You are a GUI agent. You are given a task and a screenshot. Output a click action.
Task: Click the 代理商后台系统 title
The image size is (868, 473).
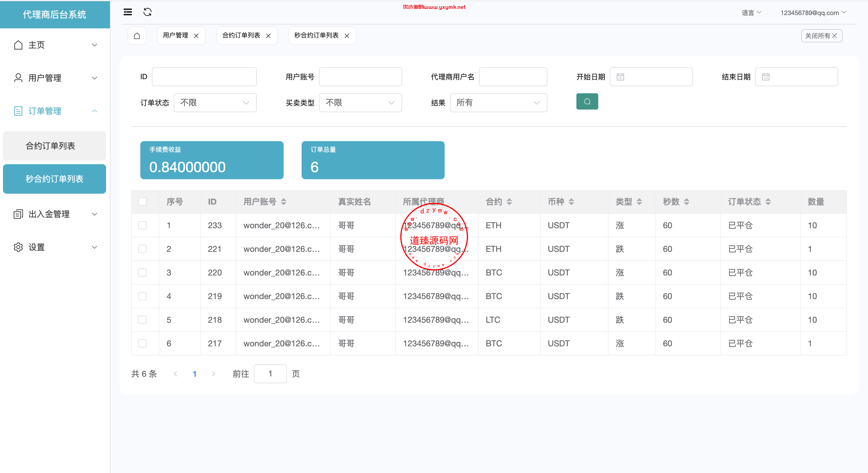coord(55,14)
